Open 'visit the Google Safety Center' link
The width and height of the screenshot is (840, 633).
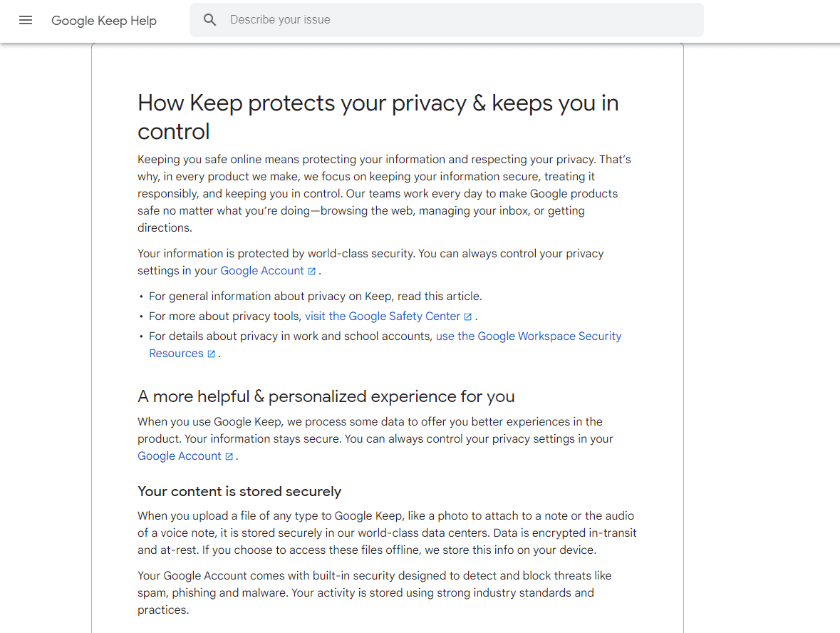click(383, 316)
